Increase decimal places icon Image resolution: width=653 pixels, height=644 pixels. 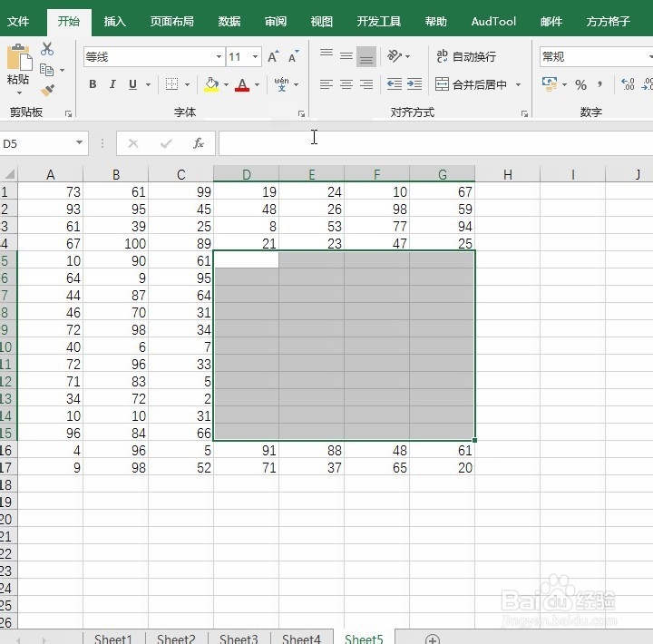(628, 84)
